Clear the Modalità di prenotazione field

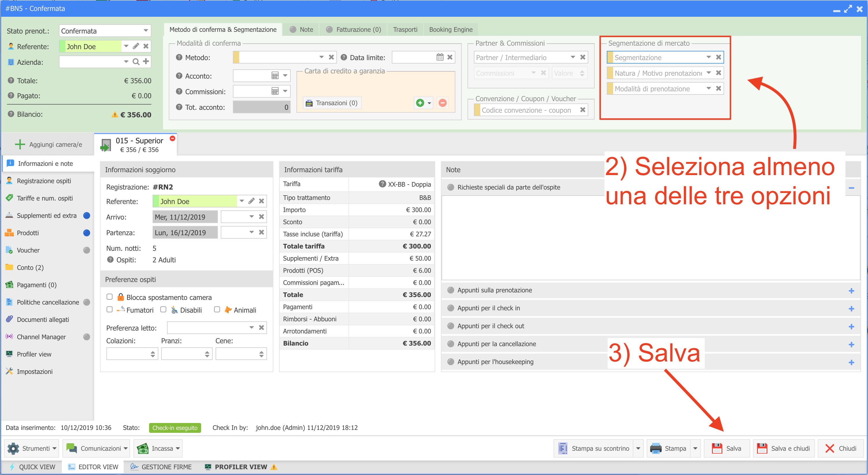click(718, 88)
